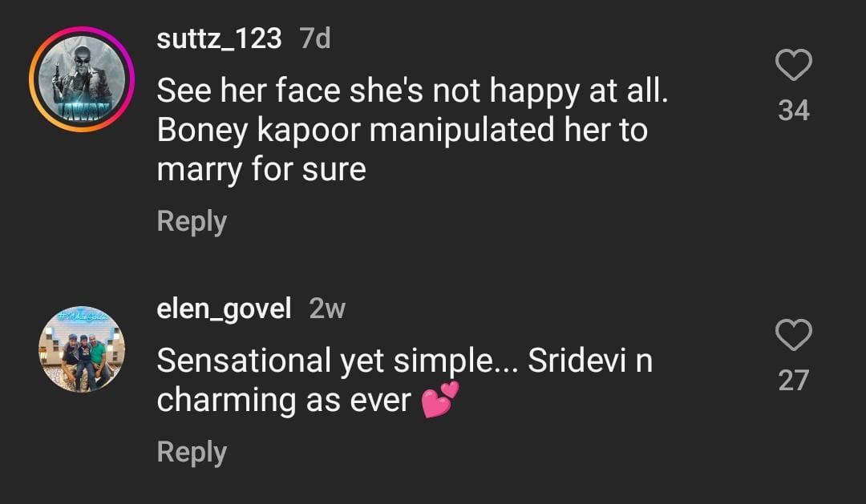View the 27 likes count
This screenshot has height=504, width=866.
click(794, 380)
